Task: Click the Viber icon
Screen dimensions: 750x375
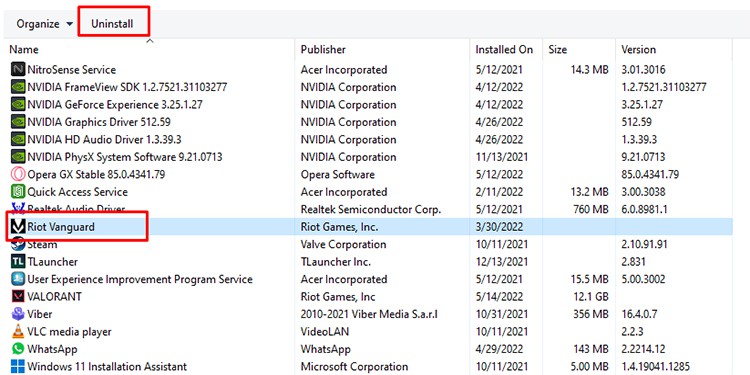Action: click(x=18, y=314)
